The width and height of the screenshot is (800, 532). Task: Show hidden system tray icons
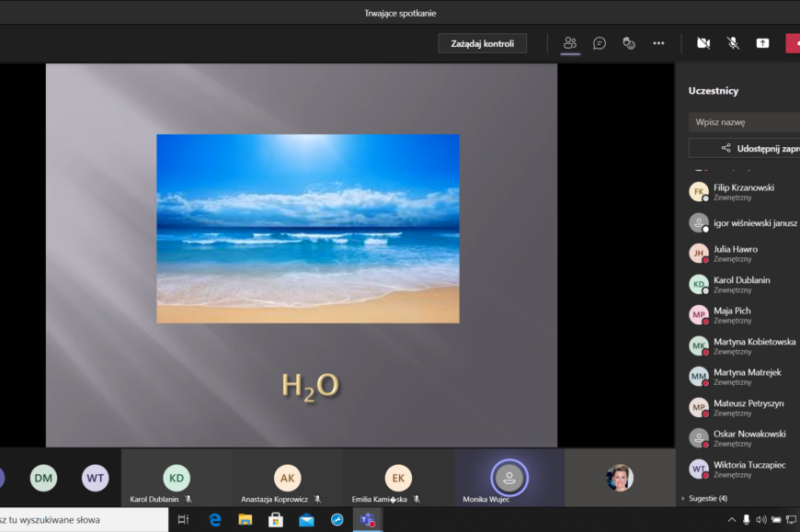point(732,520)
